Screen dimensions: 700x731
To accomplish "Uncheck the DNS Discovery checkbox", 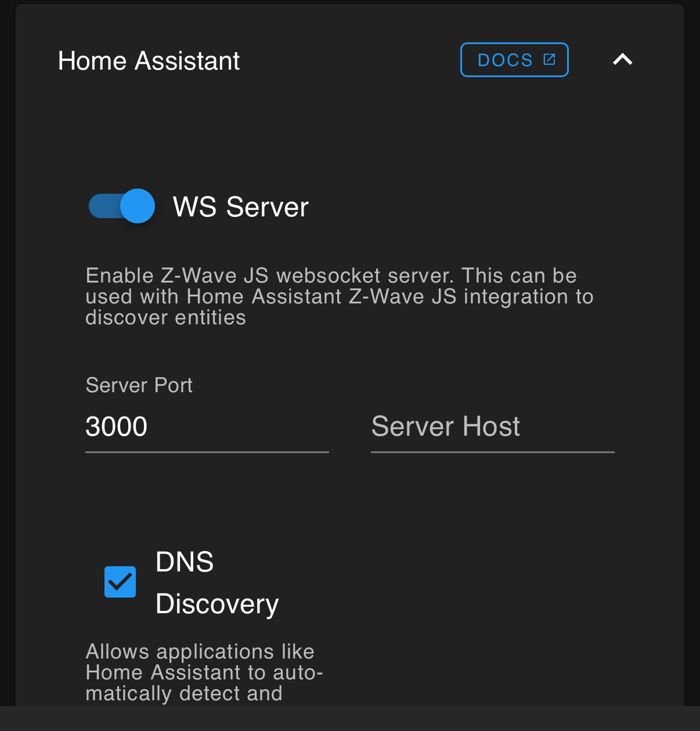I will [x=120, y=582].
